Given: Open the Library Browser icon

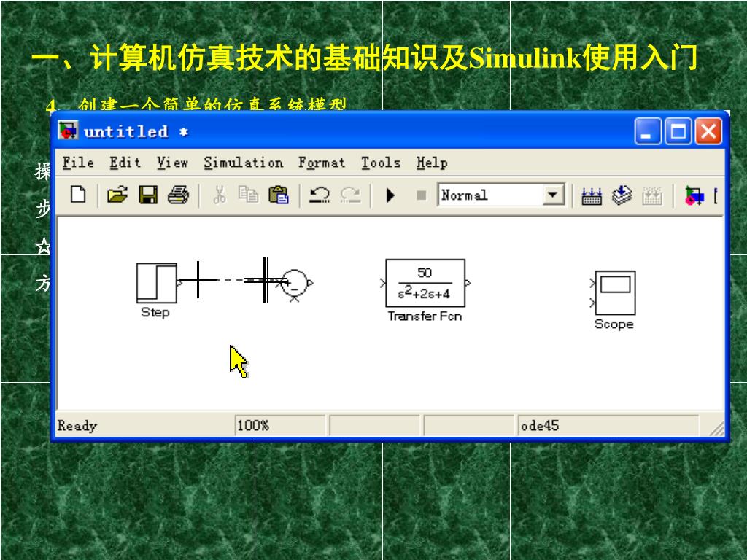Looking at the screenshot, I should point(694,195).
